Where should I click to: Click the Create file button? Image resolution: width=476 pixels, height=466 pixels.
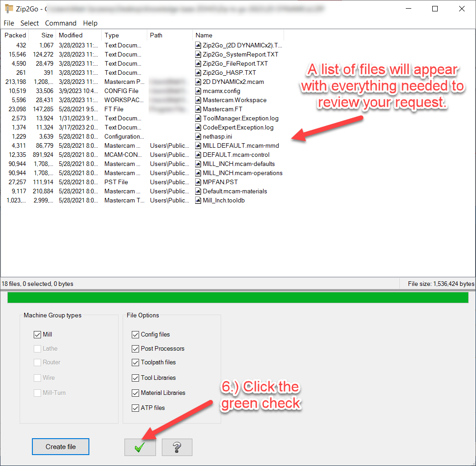click(60, 446)
